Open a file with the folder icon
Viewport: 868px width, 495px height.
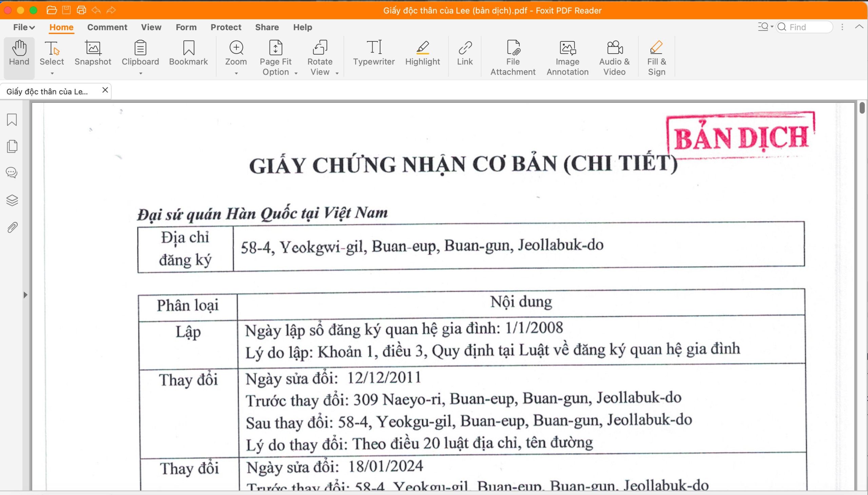click(52, 10)
